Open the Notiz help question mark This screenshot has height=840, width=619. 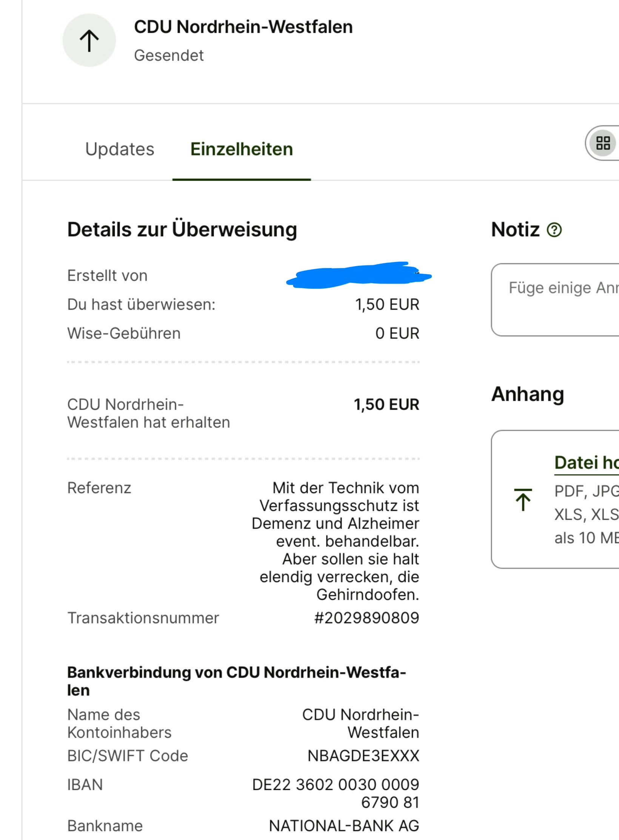(554, 230)
